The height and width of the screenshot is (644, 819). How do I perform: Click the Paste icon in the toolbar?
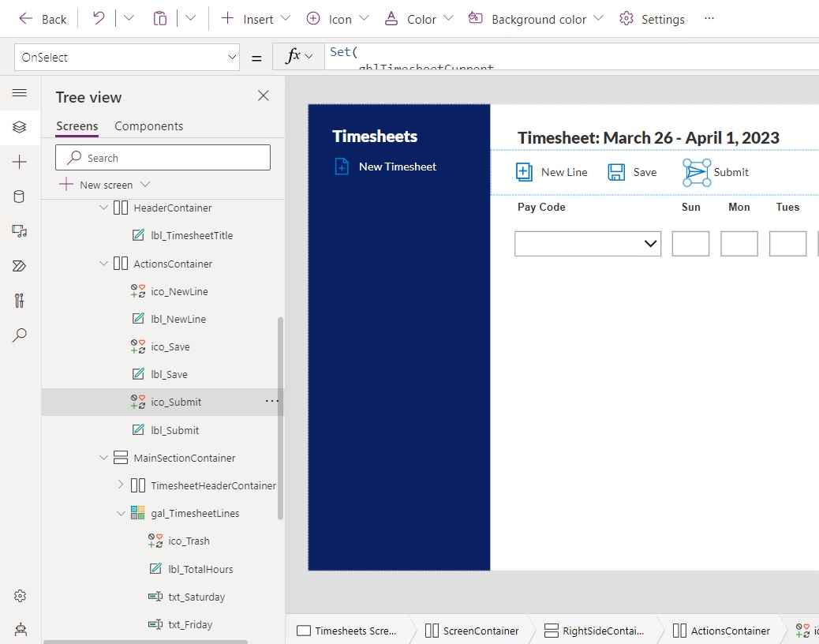point(161,18)
